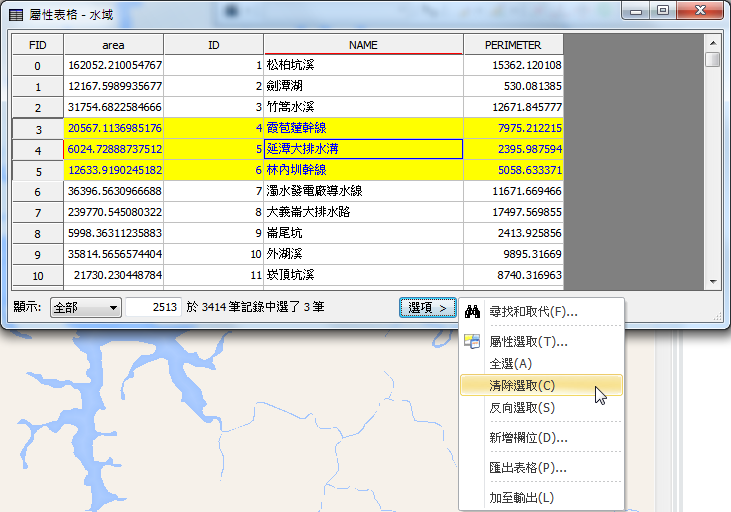Select row header 0
This screenshot has height=512, width=731.
click(x=38, y=66)
